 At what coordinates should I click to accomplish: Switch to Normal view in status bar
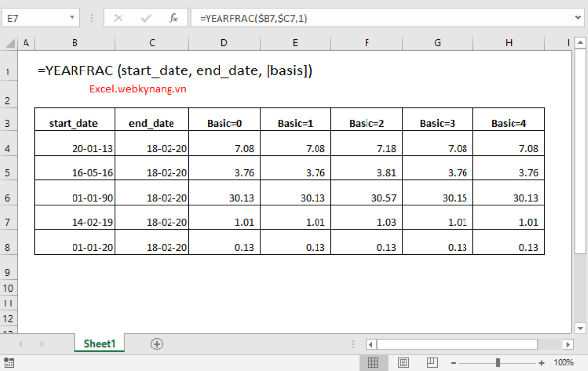coord(373,362)
